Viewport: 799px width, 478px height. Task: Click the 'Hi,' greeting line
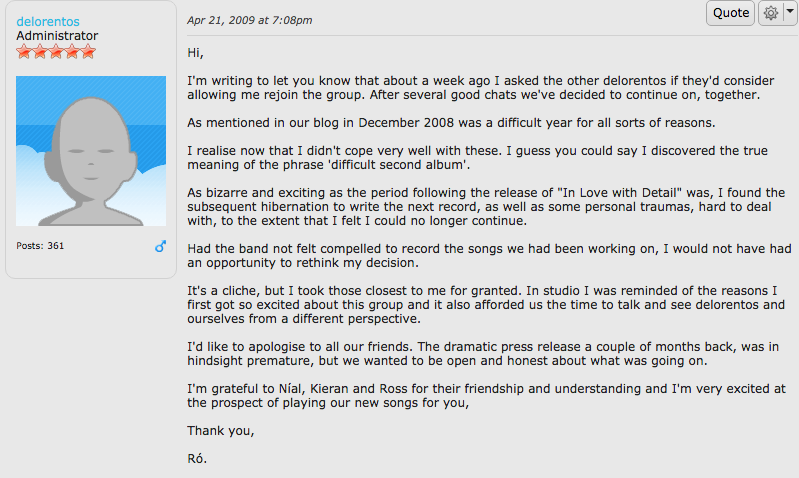tap(196, 53)
